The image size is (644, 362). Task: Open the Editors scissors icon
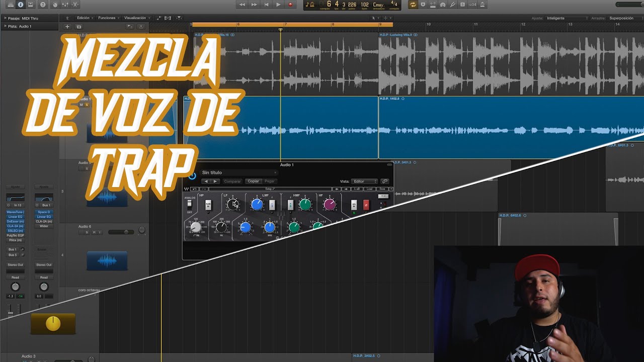click(x=75, y=5)
